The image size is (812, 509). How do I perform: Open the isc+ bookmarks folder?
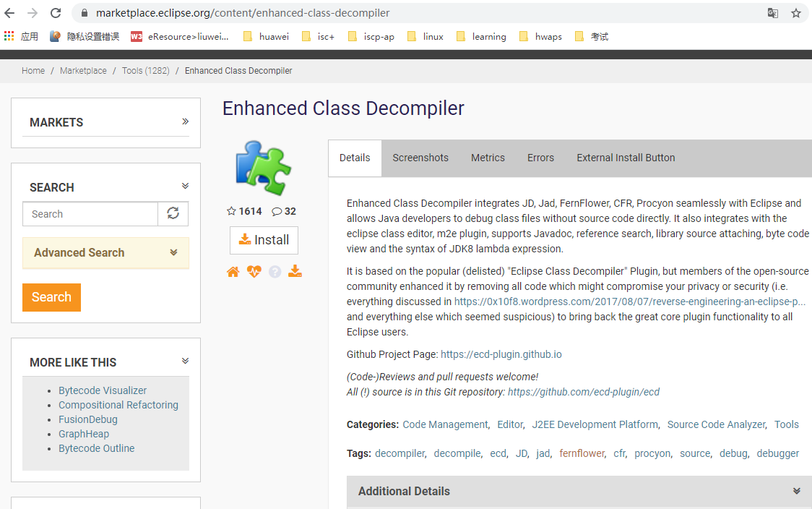(x=318, y=36)
